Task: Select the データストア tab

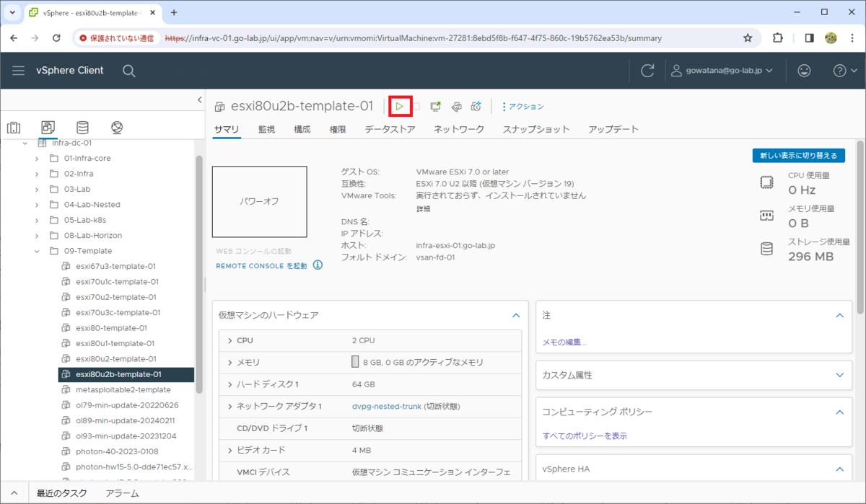Action: [390, 130]
